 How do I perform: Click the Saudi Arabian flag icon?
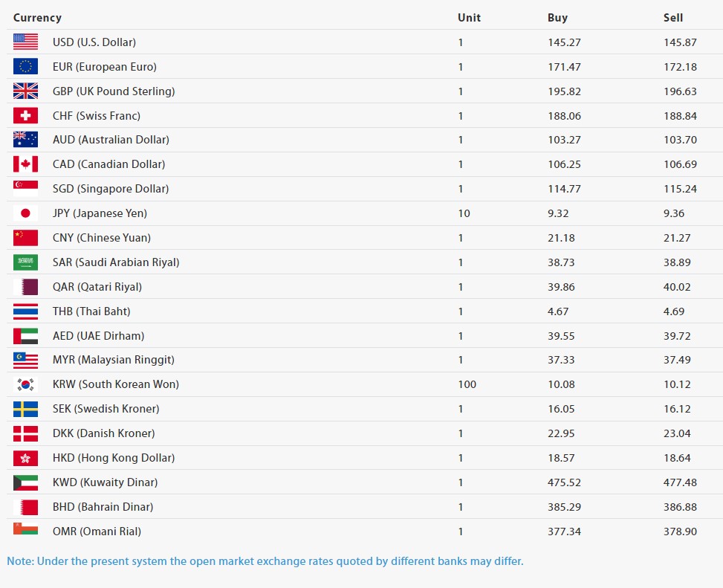point(25,262)
